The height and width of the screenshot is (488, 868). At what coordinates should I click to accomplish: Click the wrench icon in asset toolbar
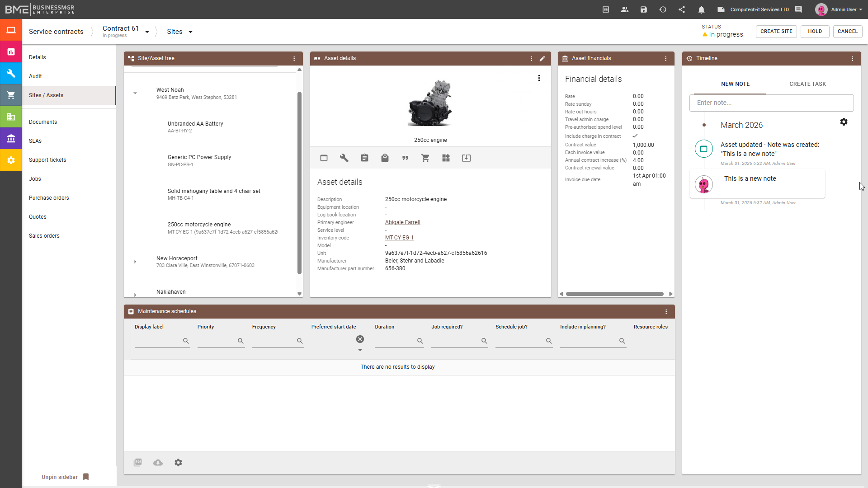point(344,158)
